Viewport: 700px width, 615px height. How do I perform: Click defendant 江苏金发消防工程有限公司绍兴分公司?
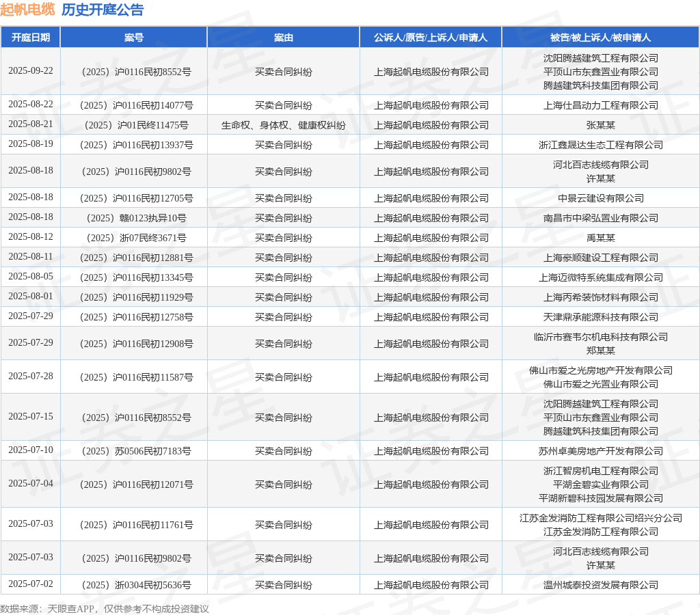click(600, 518)
